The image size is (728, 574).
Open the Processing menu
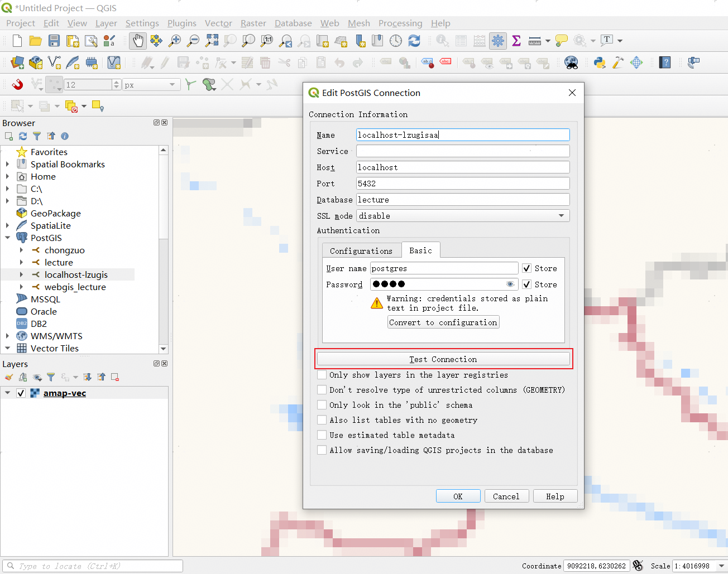click(400, 23)
